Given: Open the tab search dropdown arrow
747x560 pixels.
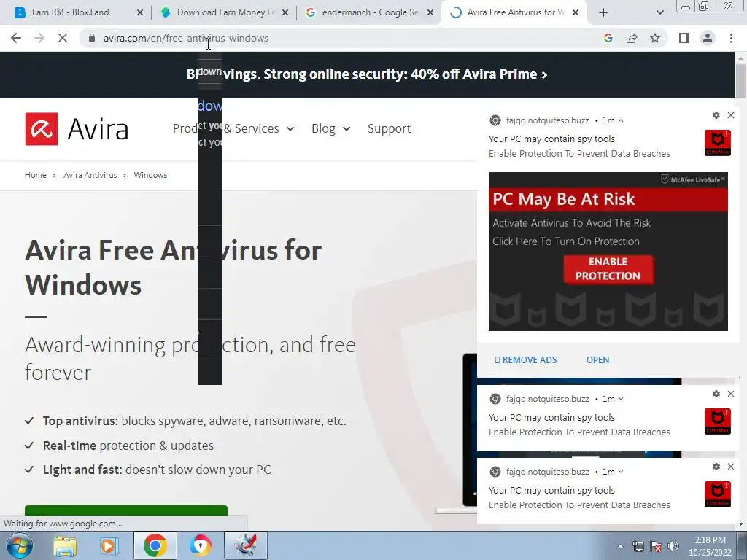Looking at the screenshot, I should (659, 12).
